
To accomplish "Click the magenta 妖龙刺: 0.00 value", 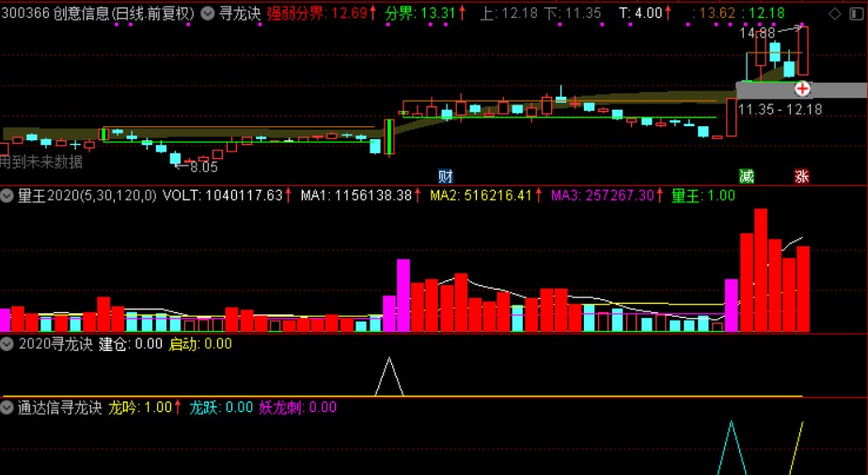I will coord(298,408).
